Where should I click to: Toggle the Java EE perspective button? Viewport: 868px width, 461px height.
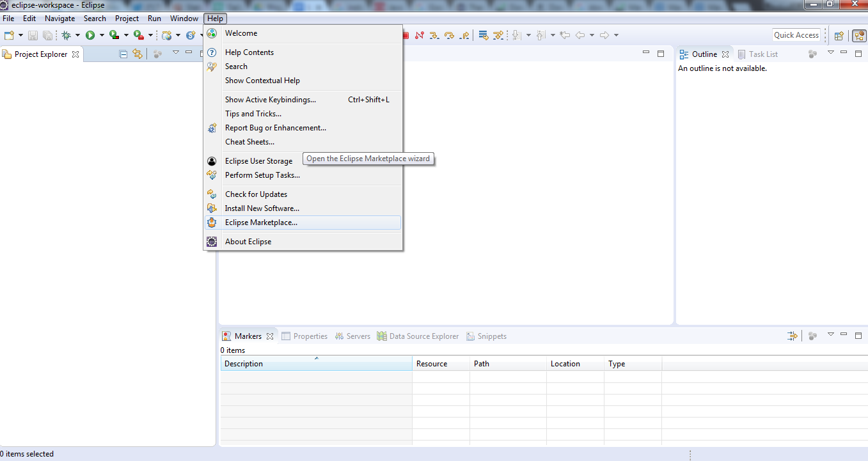(x=859, y=35)
